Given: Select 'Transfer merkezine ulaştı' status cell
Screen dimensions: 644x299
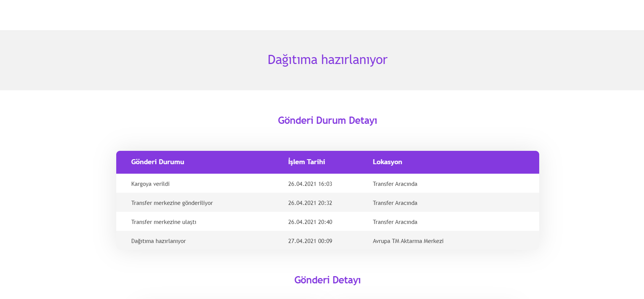Looking at the screenshot, I should (164, 222).
